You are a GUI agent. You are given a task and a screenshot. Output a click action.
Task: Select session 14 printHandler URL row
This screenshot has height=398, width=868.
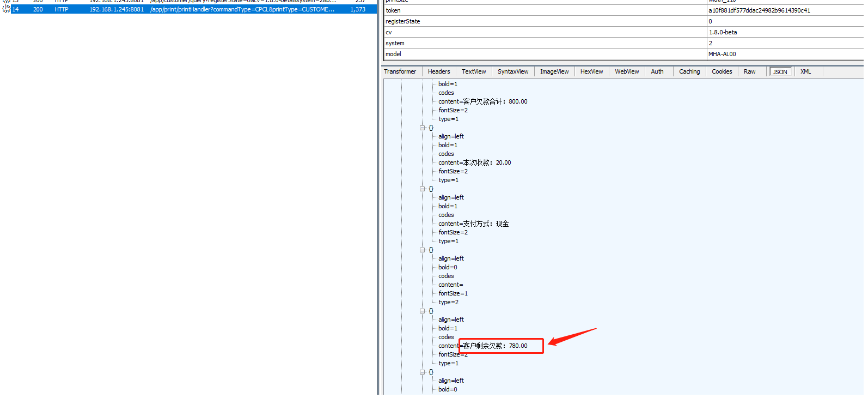pyautogui.click(x=242, y=9)
